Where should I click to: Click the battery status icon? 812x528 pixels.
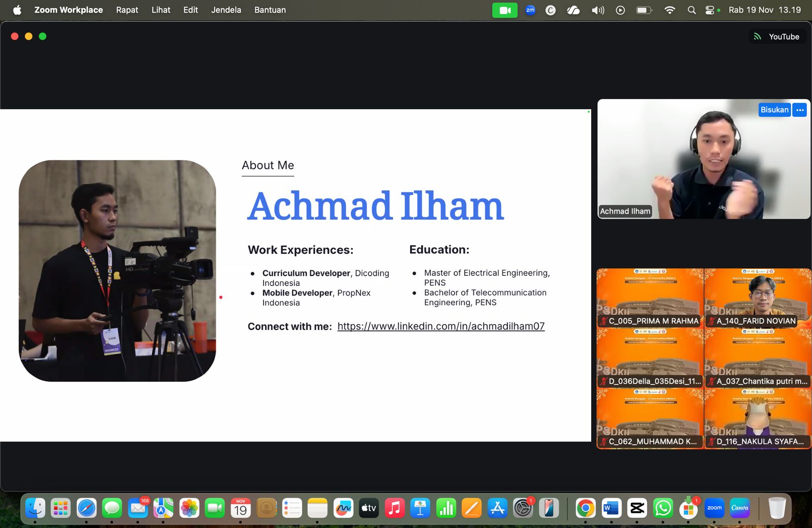pyautogui.click(x=644, y=10)
